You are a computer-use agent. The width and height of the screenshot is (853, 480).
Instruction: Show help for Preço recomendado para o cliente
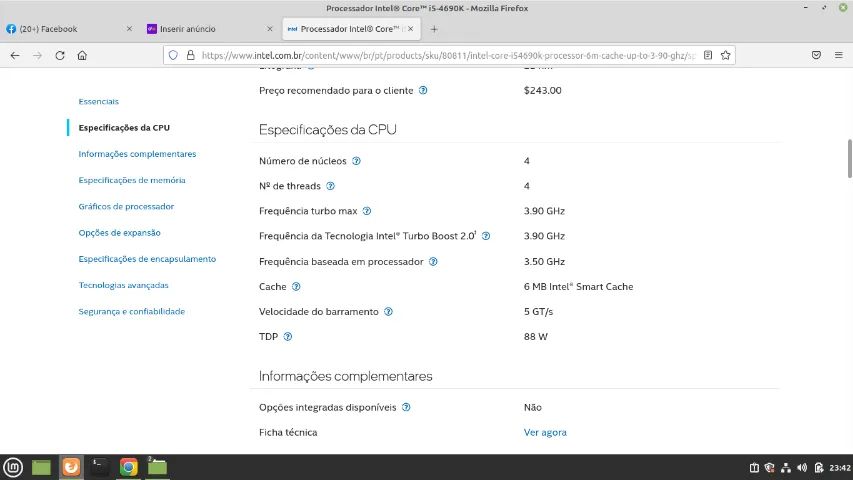click(423, 90)
